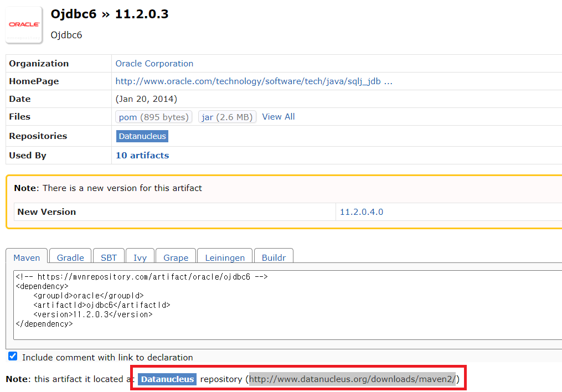Click the version line 11.2.0.3 in snippet

click(93, 314)
